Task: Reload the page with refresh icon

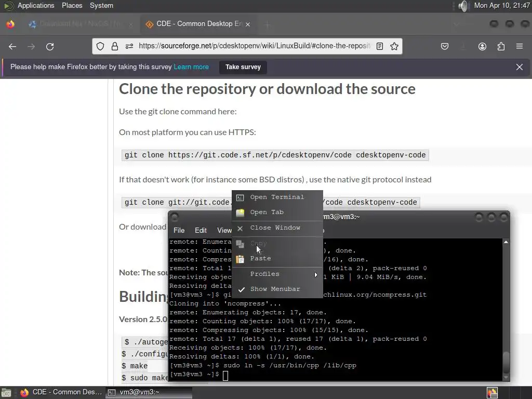Action: click(x=50, y=46)
